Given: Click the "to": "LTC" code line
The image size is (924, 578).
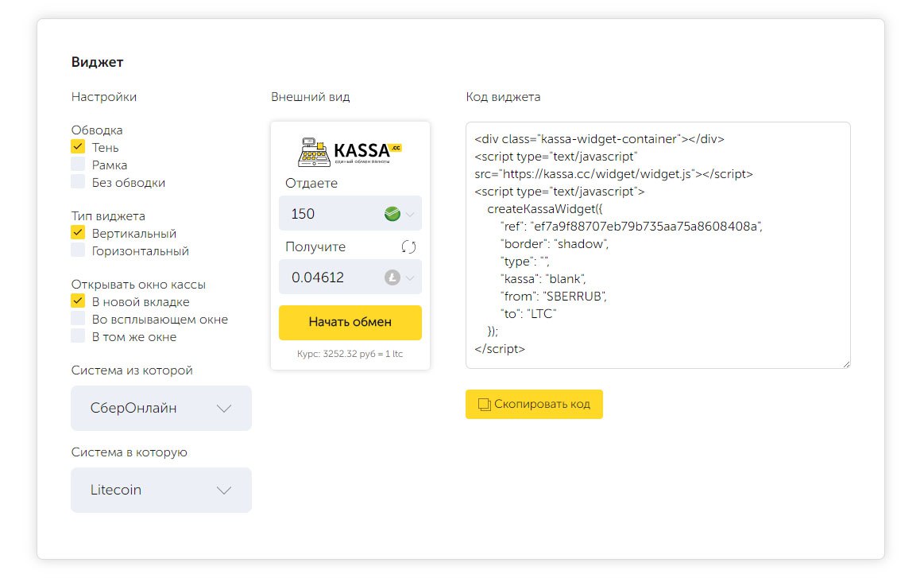Looking at the screenshot, I should 528,314.
